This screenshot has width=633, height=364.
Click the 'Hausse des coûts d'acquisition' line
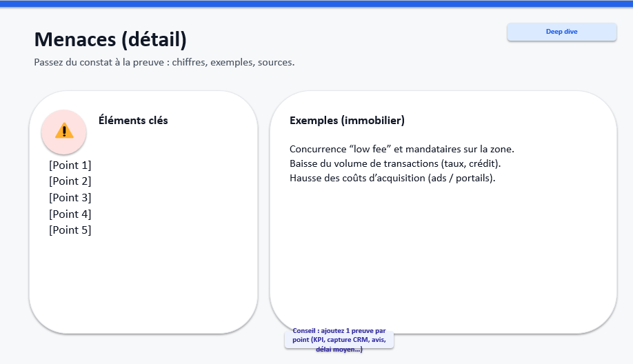pyautogui.click(x=392, y=178)
